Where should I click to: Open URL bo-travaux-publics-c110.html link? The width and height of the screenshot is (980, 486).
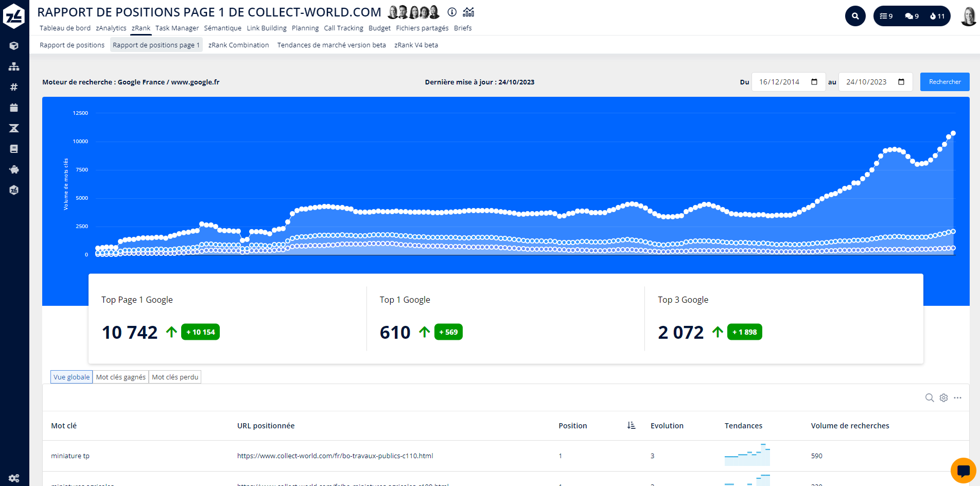(335, 456)
